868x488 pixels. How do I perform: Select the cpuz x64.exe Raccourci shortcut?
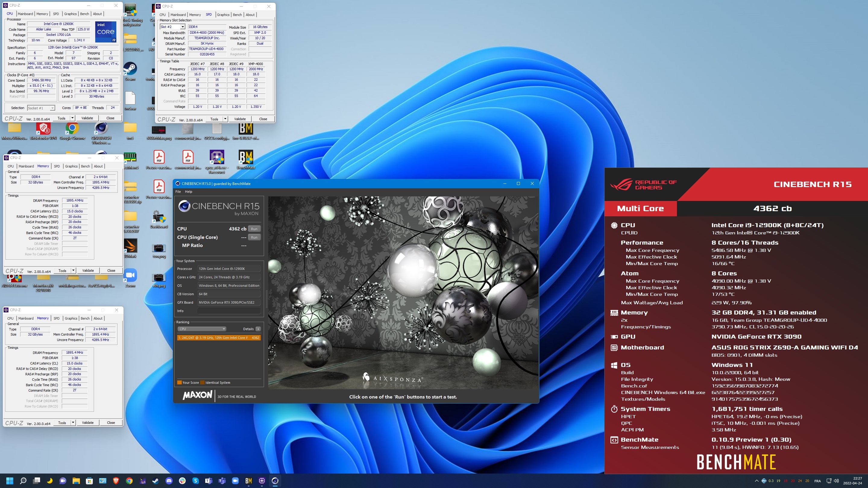tap(217, 162)
